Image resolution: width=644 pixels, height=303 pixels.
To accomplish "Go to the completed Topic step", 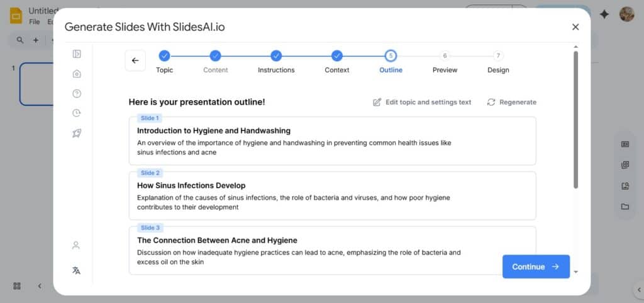I will 164,56.
